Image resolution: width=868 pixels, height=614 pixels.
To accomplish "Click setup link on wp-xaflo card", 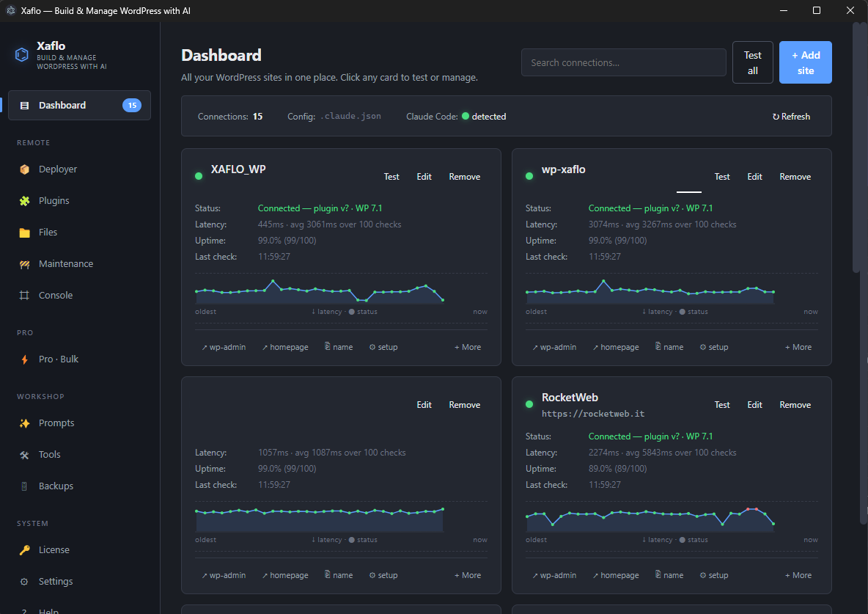I will (x=713, y=347).
